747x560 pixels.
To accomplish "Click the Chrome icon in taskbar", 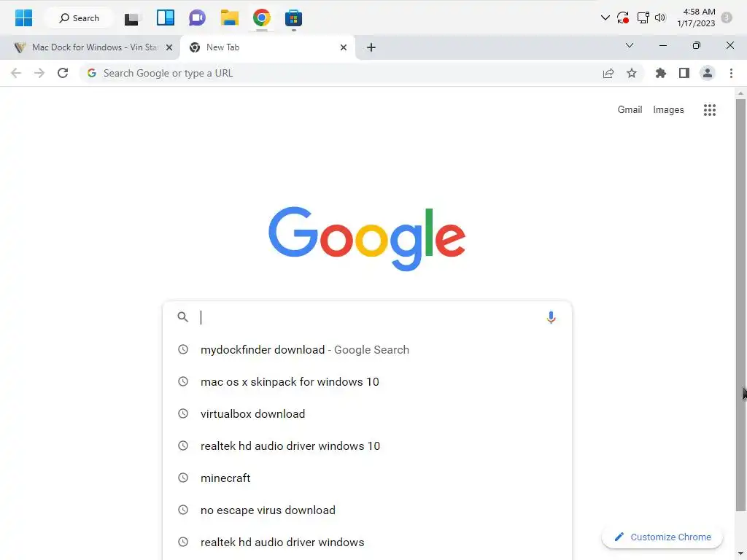I will (262, 18).
